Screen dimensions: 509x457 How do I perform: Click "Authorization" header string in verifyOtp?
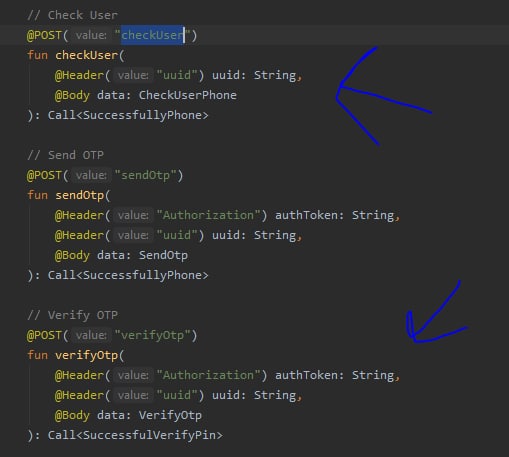tap(208, 375)
